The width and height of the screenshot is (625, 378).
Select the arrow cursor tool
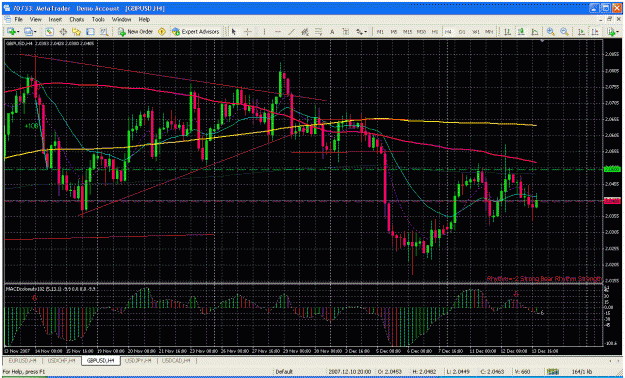click(x=234, y=32)
